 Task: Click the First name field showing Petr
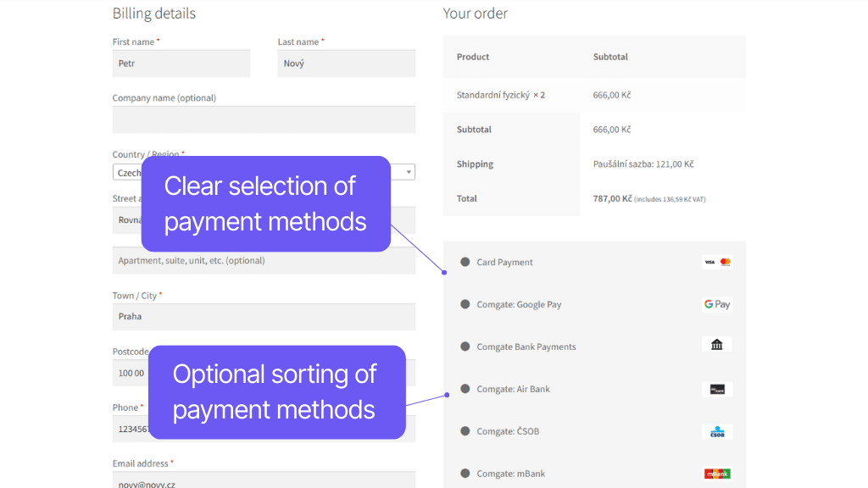pos(181,63)
